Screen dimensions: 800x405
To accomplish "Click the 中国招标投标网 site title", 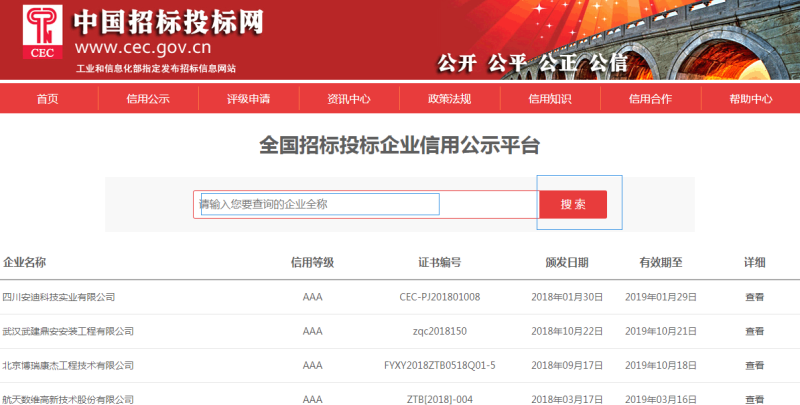I will [x=168, y=22].
